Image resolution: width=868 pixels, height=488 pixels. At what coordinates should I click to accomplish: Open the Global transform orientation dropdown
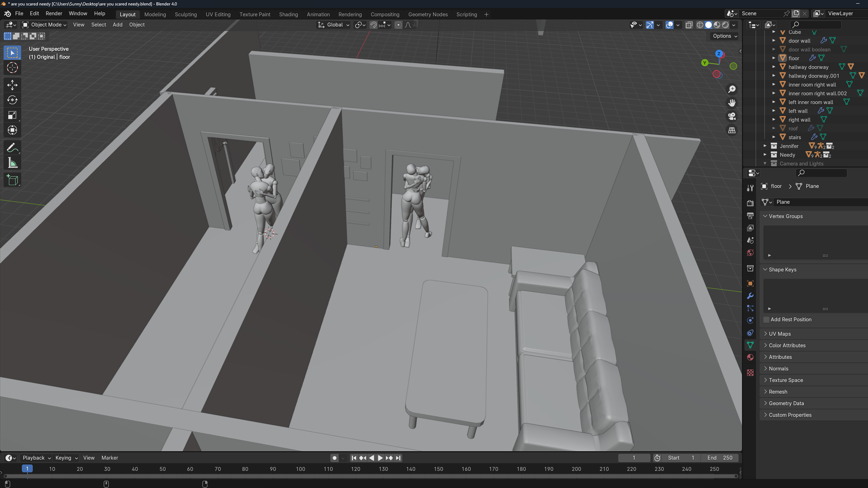(334, 25)
